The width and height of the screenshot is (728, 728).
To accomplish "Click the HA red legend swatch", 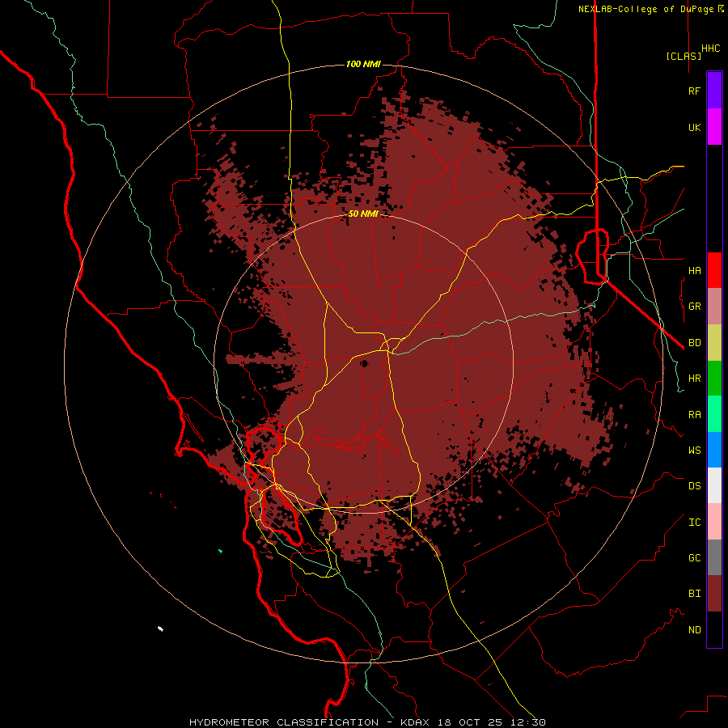I will [x=714, y=270].
